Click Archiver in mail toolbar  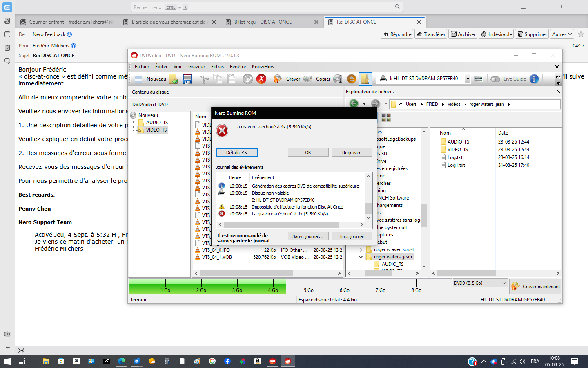tap(463, 34)
